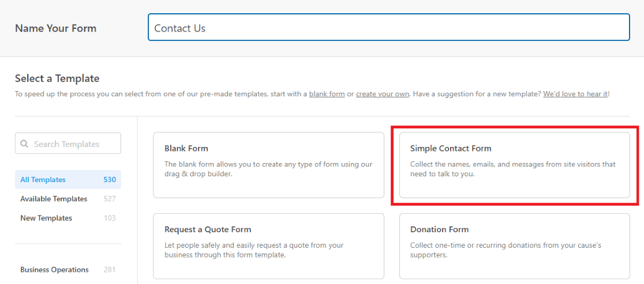Click the 530 count beside All Templates
This screenshot has height=284, width=644.
tap(110, 180)
